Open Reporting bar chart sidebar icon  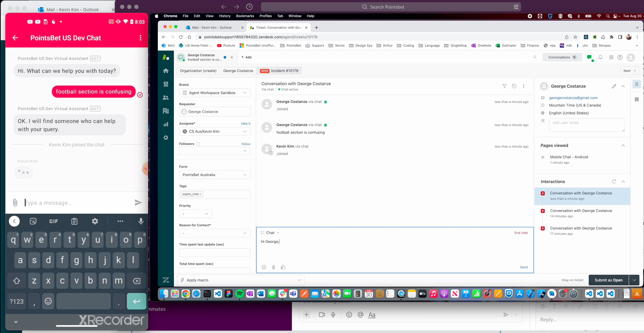click(166, 124)
